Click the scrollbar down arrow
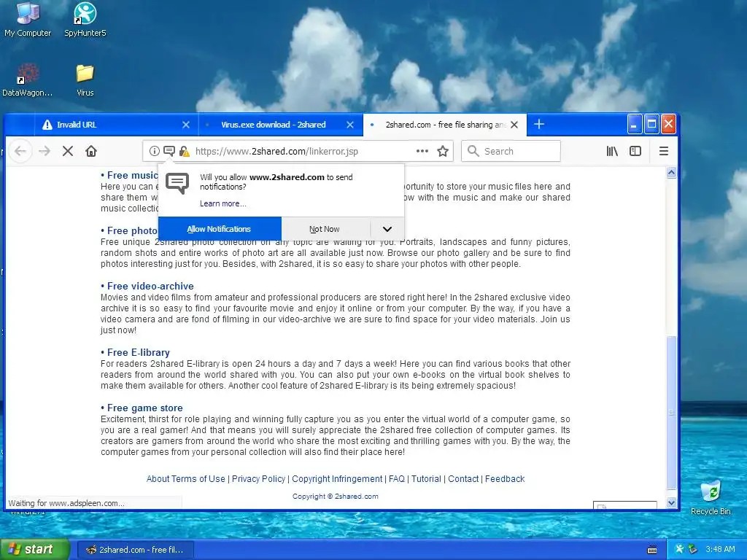Viewport: 747px width, 560px height. tap(671, 502)
